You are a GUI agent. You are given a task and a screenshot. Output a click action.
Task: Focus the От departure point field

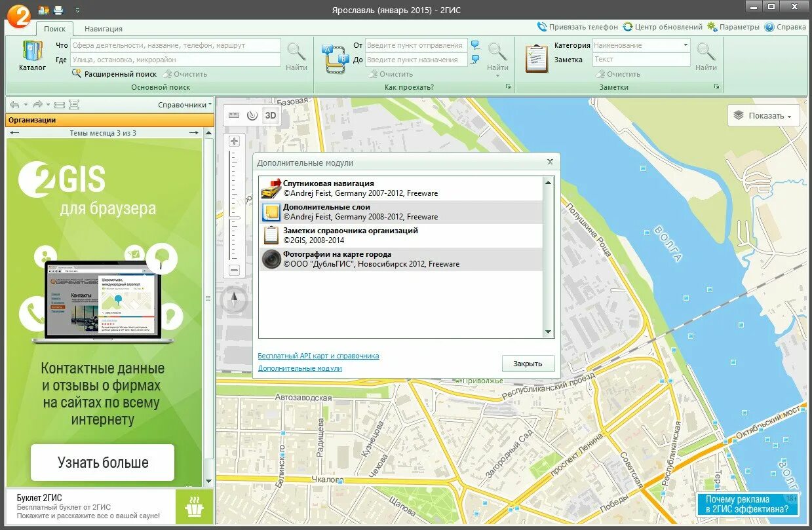coord(416,45)
